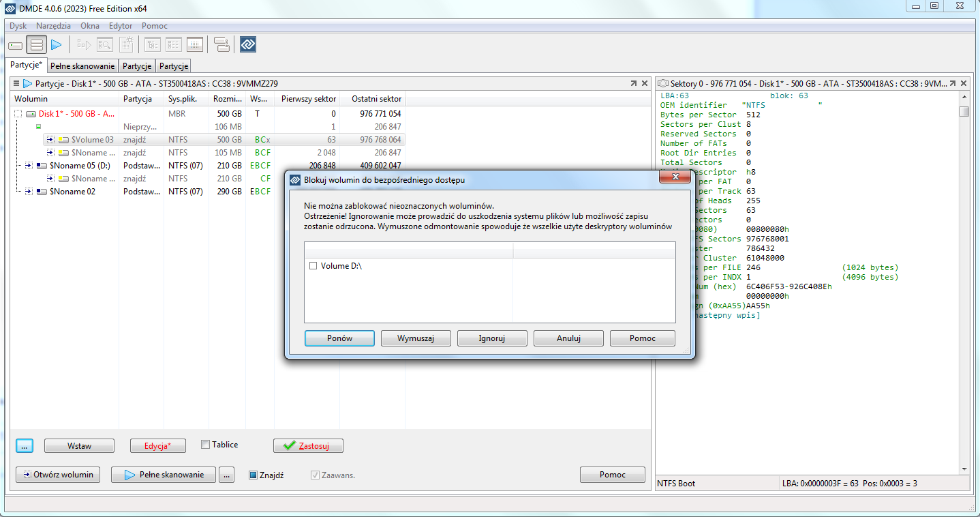Click the Edycja* button
Image resolution: width=980 pixels, height=517 pixels.
click(157, 445)
